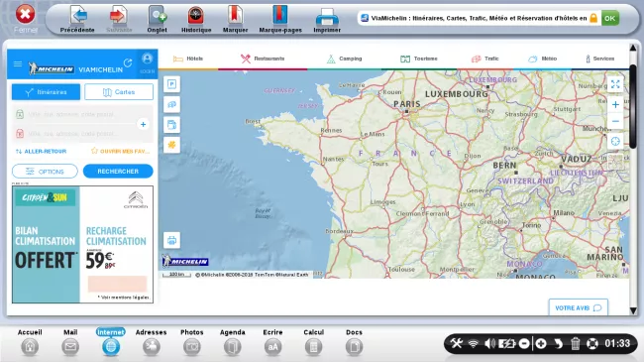The image size is (644, 362).
Task: Click the destination address field
Action: 74,134
